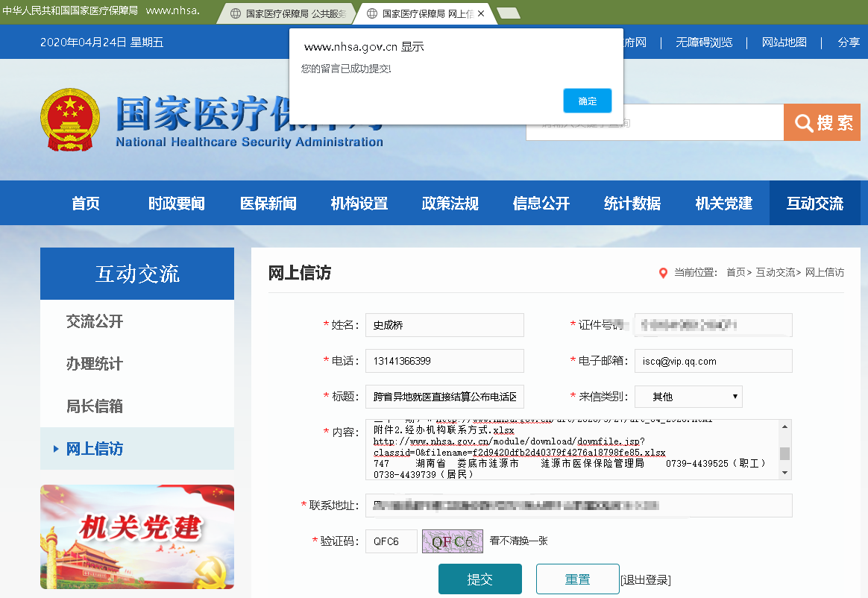Click the 证件号码 ID number field

(x=713, y=325)
